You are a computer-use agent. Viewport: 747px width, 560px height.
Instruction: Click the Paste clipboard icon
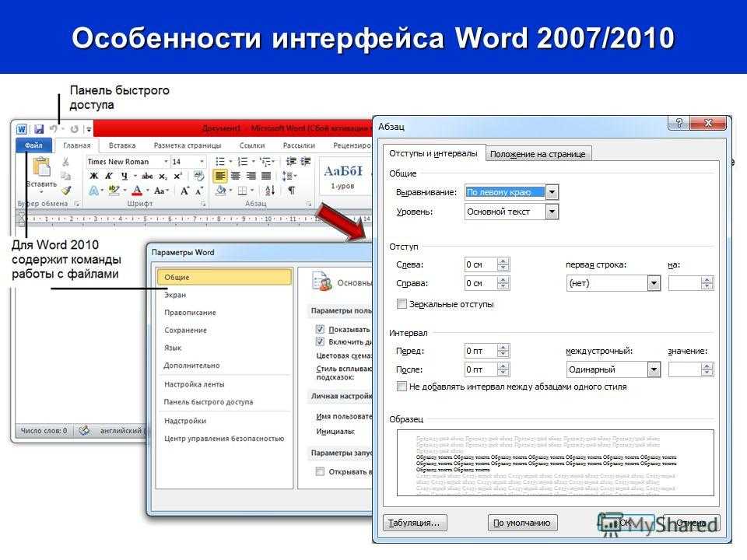[x=41, y=168]
